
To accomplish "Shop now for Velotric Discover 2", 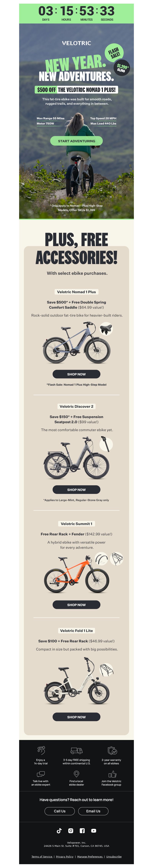I will (76, 490).
